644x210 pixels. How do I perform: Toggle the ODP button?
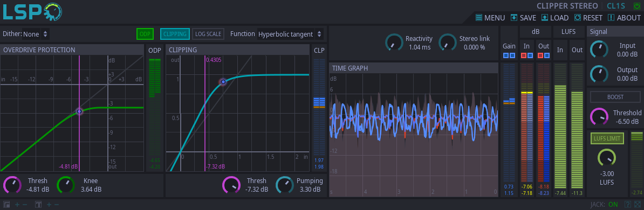tap(145, 34)
